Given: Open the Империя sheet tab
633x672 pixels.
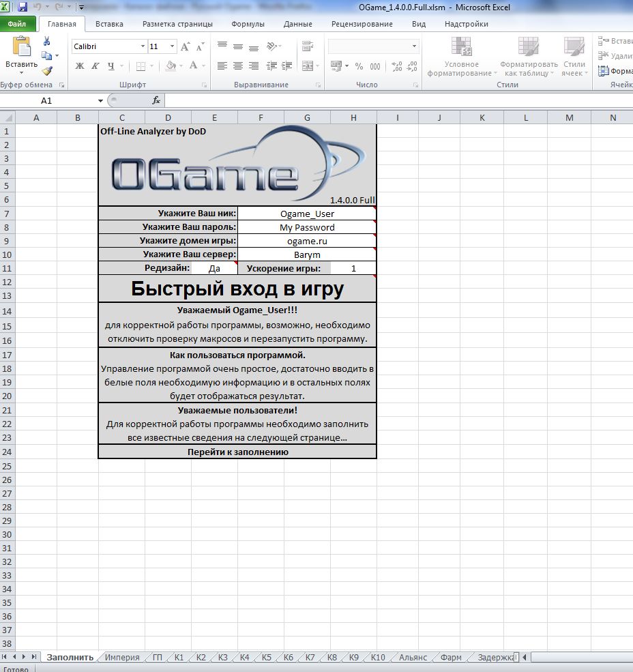Looking at the screenshot, I should point(122,657).
